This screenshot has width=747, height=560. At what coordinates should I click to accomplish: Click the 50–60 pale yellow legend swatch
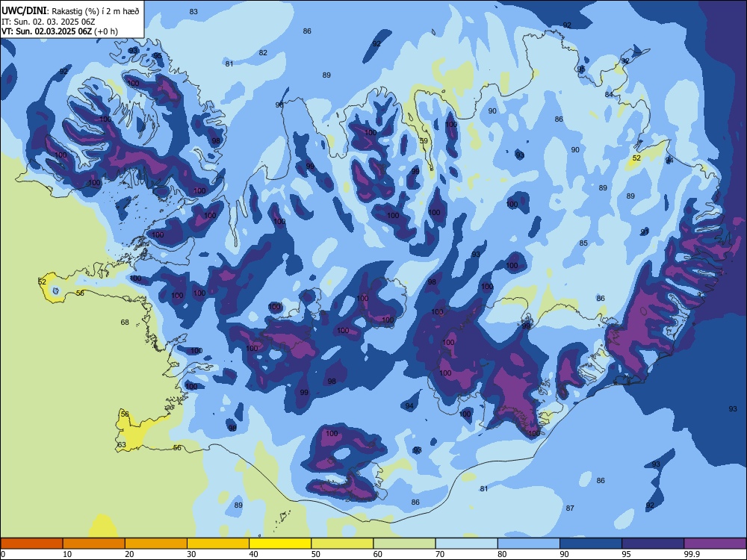click(x=342, y=544)
